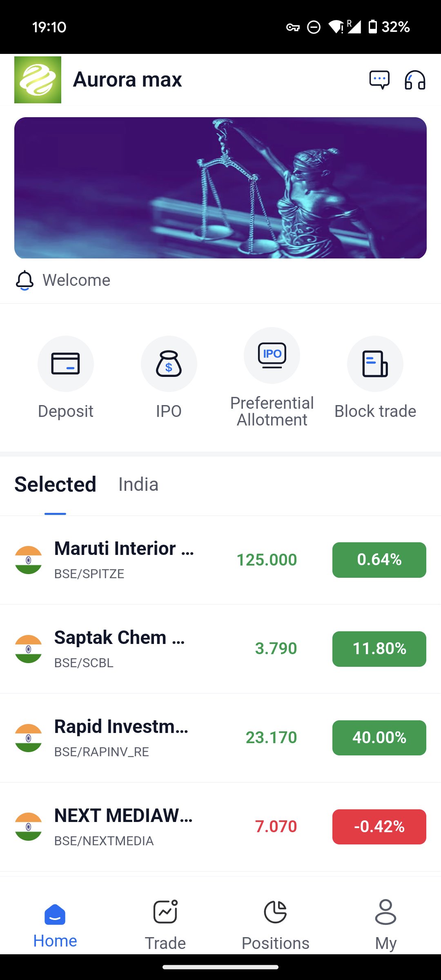Tap the 11.80% Saptak Chem badge
This screenshot has width=441, height=980.
pyautogui.click(x=379, y=649)
